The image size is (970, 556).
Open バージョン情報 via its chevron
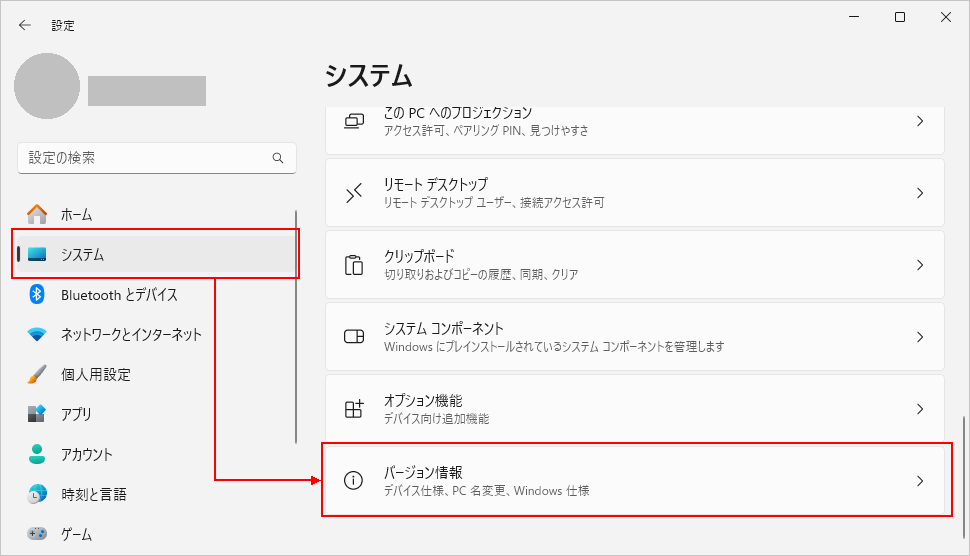click(920, 481)
